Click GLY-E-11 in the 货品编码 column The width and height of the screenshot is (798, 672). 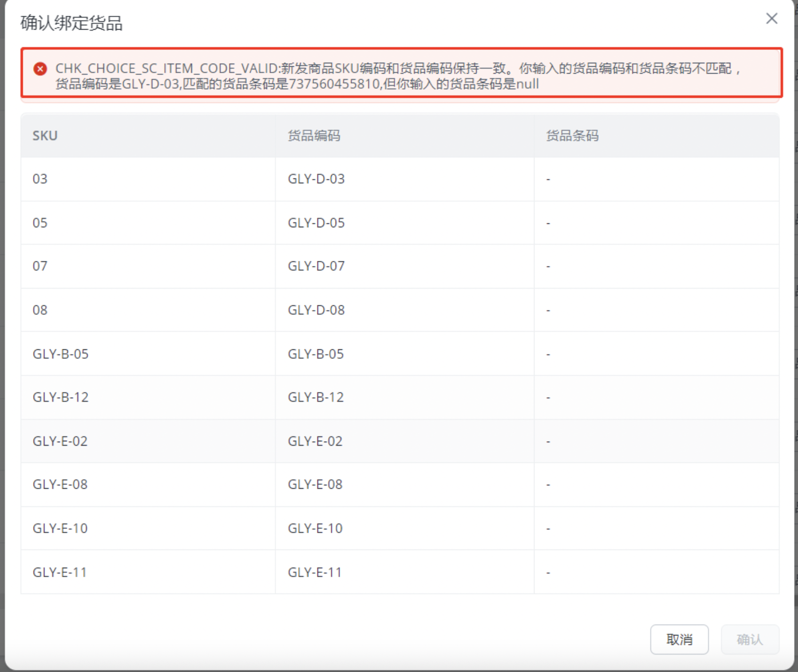pos(314,572)
